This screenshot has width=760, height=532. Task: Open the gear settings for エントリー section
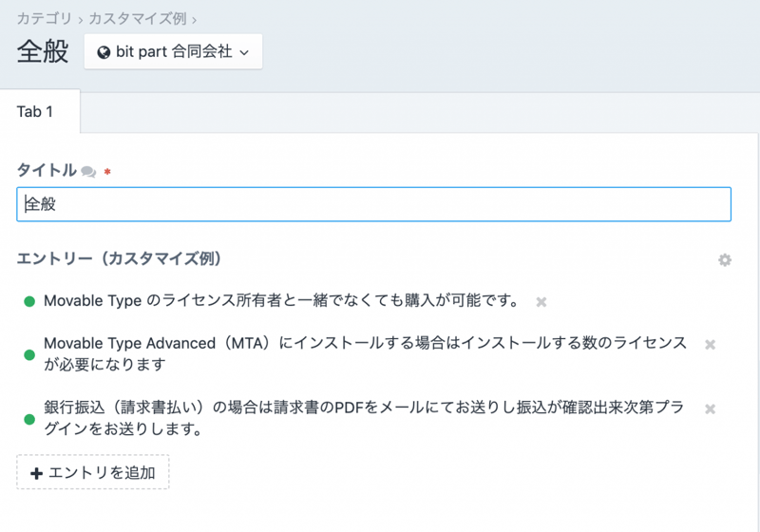pyautogui.click(x=725, y=259)
